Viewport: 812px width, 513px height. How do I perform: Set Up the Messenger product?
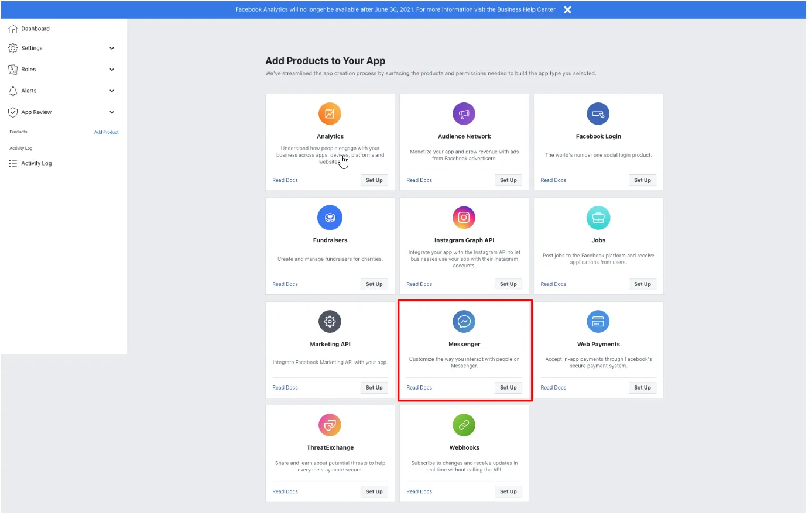(508, 388)
